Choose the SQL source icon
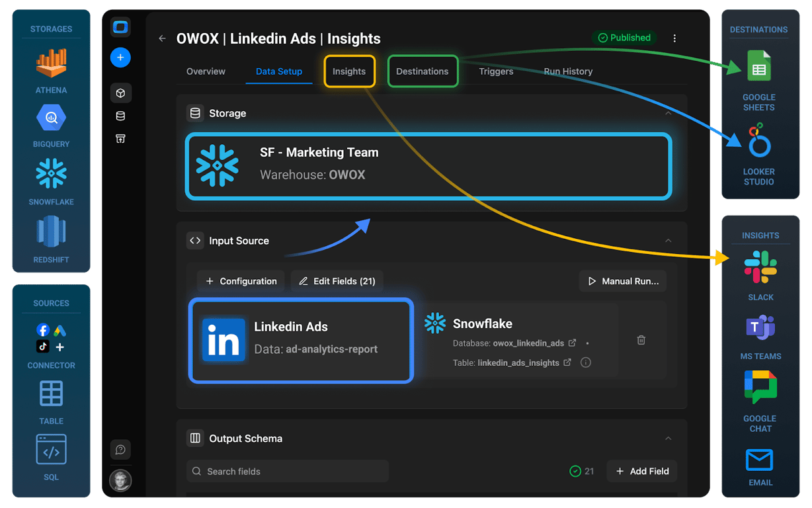Image resolution: width=812 pixels, height=508 pixels. point(51,450)
